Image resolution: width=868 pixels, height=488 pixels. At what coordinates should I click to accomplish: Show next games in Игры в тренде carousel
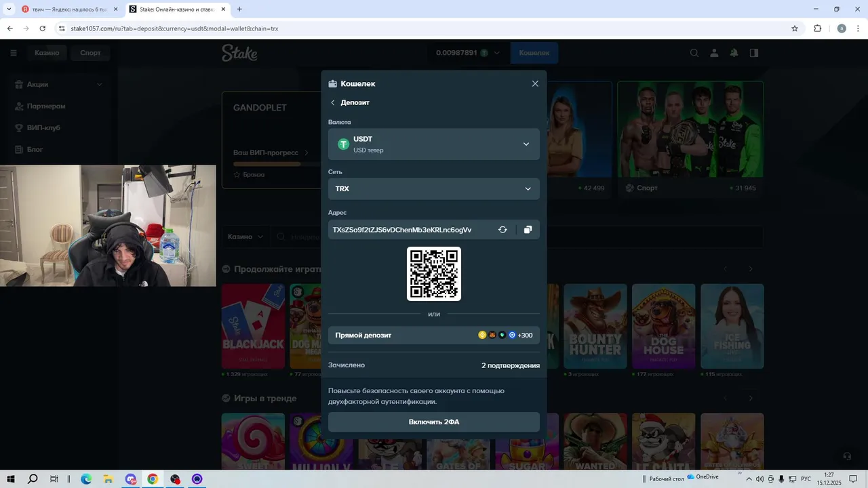(751, 399)
